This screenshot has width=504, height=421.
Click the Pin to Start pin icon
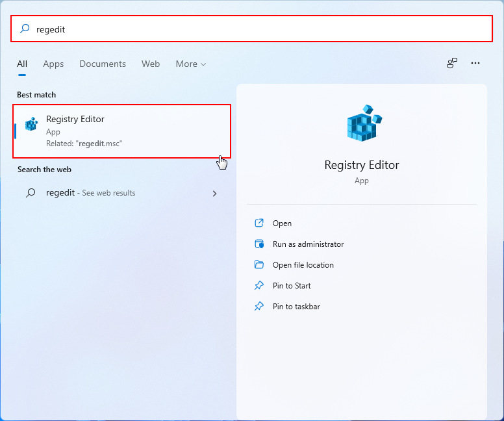coord(259,285)
